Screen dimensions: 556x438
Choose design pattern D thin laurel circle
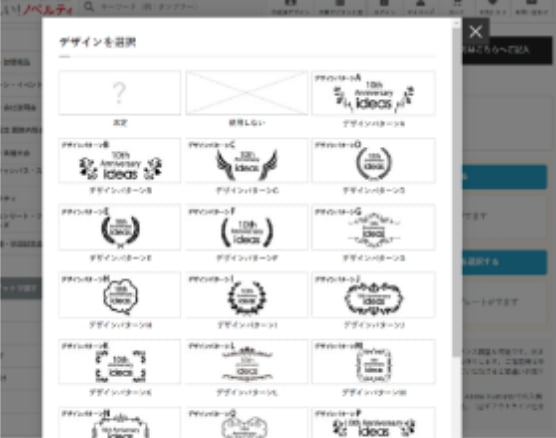(373, 160)
